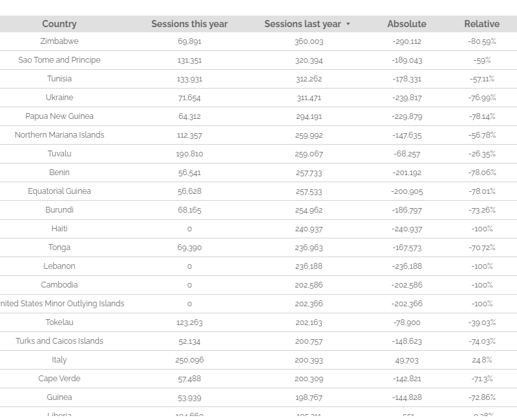This screenshot has height=420, width=517.
Task: Click the sort arrow on Sessions last year
Action: [348, 24]
